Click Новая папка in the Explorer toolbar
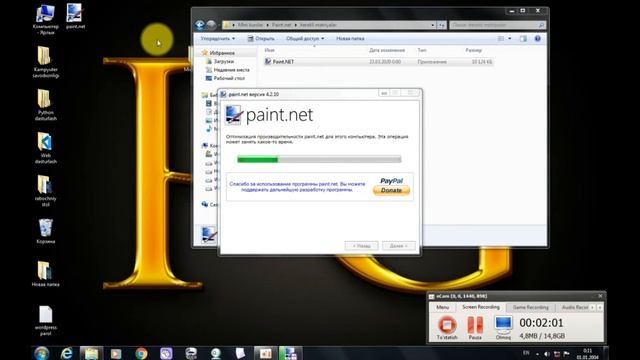The height and width of the screenshot is (360, 640). pyautogui.click(x=350, y=38)
